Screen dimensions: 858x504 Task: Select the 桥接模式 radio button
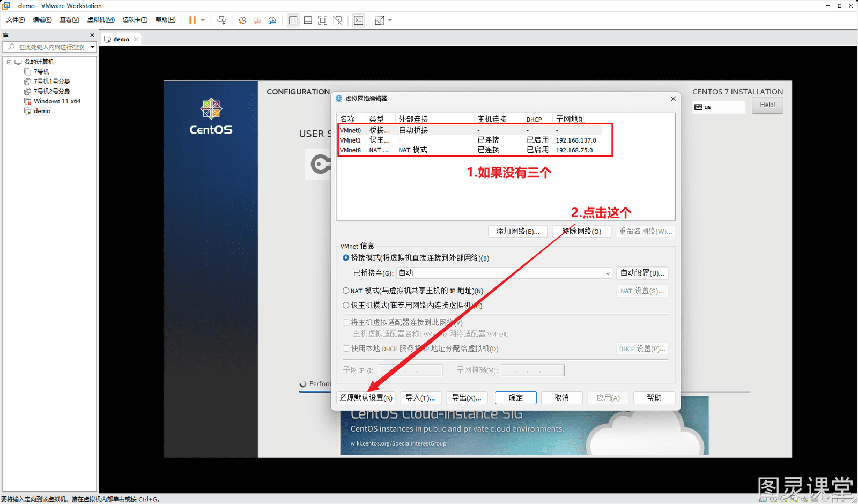click(346, 258)
